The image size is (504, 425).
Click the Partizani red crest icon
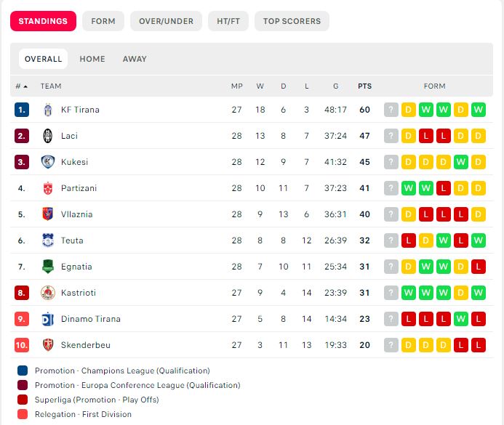(x=48, y=188)
